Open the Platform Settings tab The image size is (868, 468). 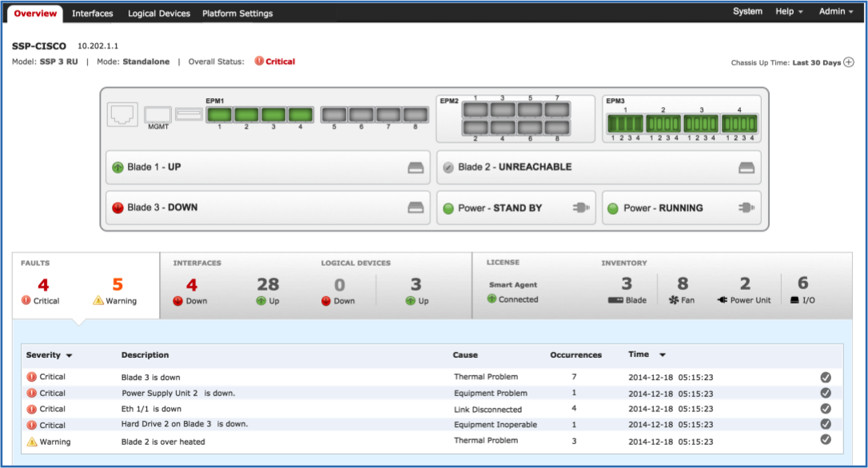coord(237,14)
